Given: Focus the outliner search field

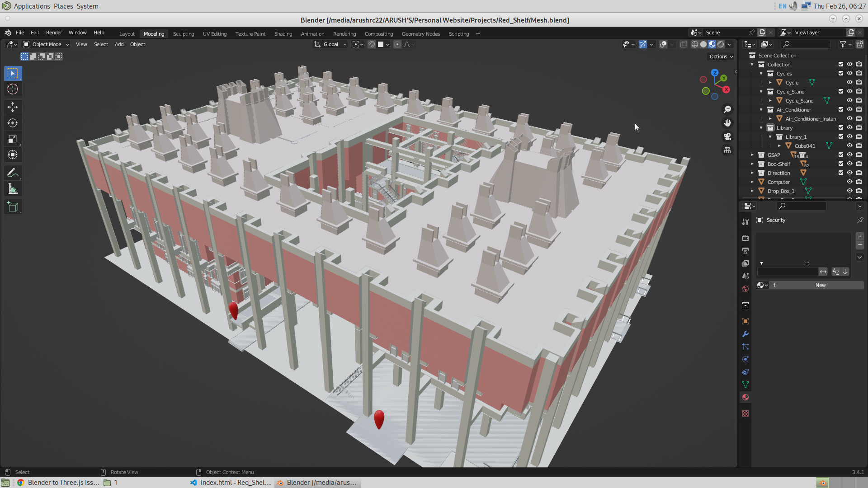Looking at the screenshot, I should tap(806, 44).
